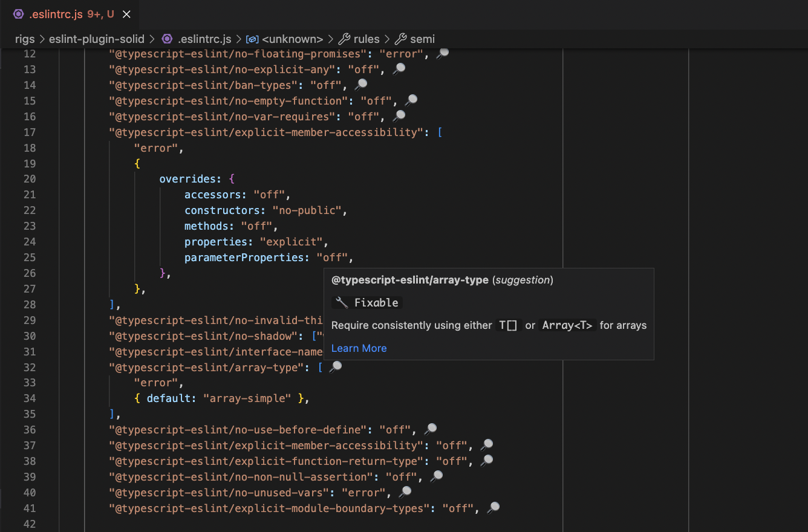This screenshot has width=808, height=532.
Task: Click the magnifier icon beside no-use-before-define
Action: [430, 429]
